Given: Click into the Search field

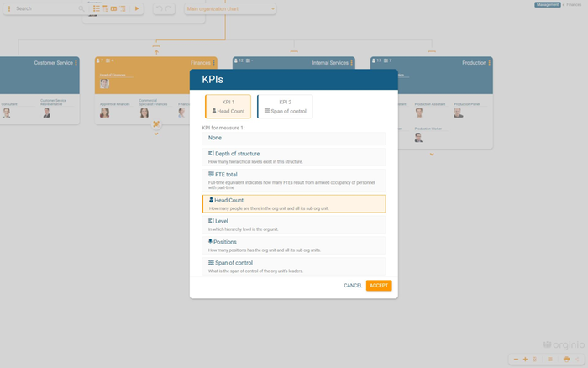Looking at the screenshot, I should (x=45, y=8).
